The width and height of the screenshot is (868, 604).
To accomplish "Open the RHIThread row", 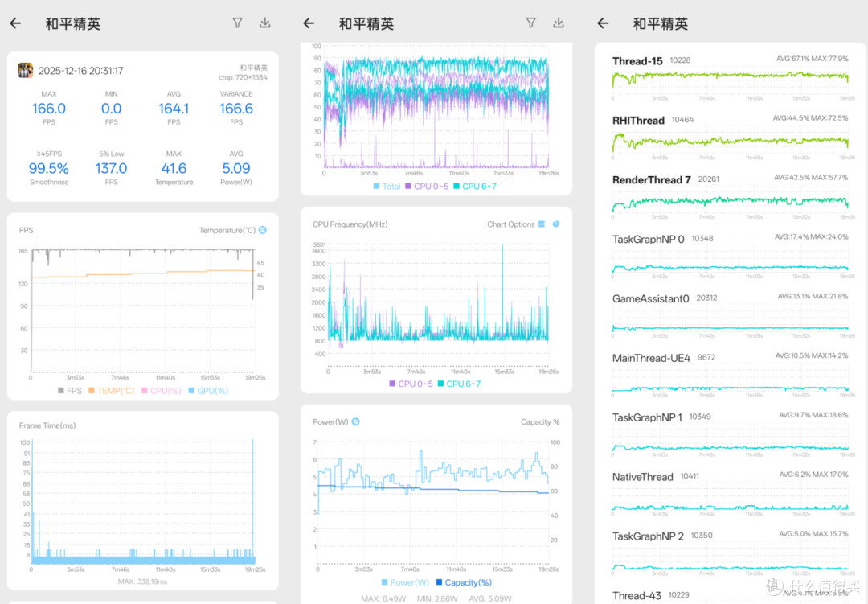I will click(x=730, y=137).
